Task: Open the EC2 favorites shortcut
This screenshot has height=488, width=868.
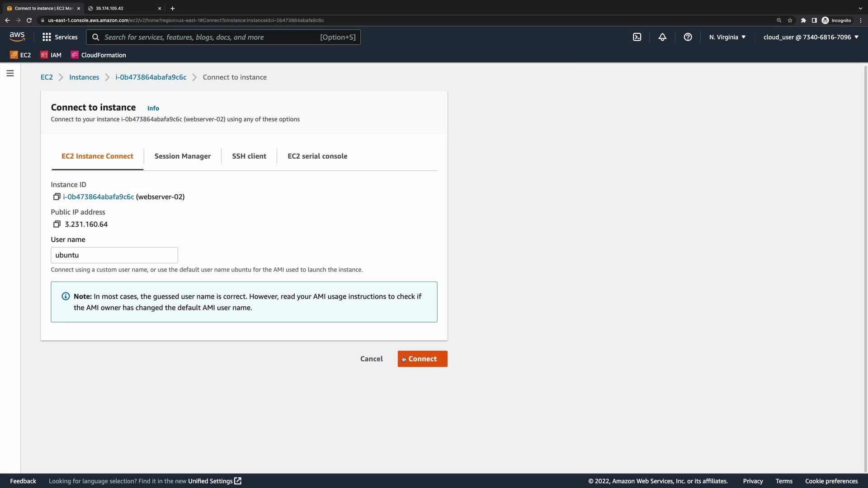Action: (20, 55)
